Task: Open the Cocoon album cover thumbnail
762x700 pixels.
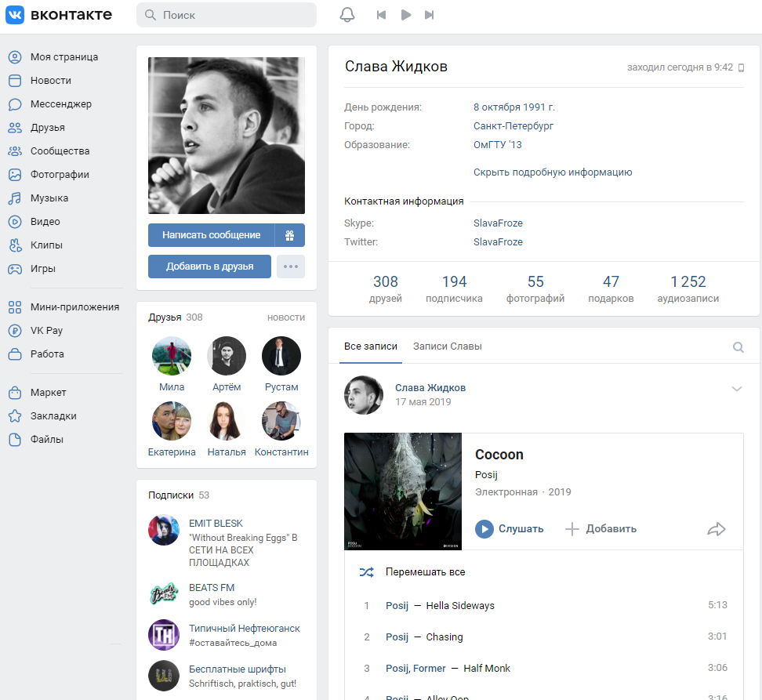Action: pyautogui.click(x=403, y=491)
